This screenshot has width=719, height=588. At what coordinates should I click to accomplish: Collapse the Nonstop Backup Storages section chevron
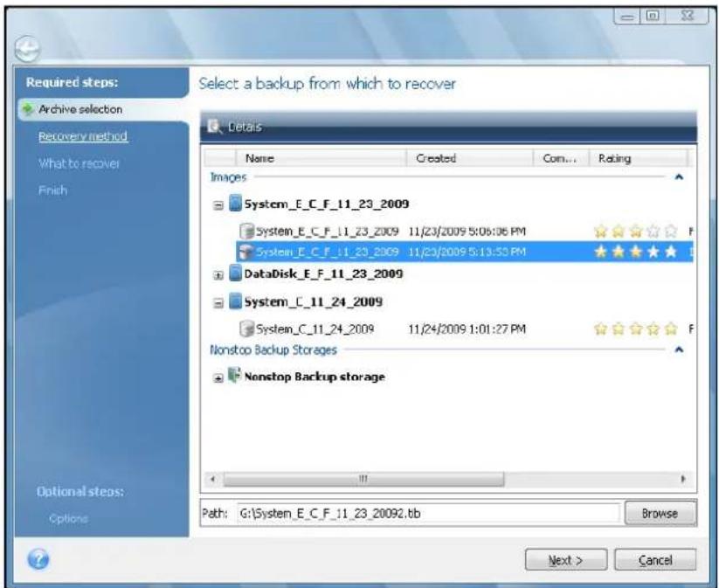[679, 349]
